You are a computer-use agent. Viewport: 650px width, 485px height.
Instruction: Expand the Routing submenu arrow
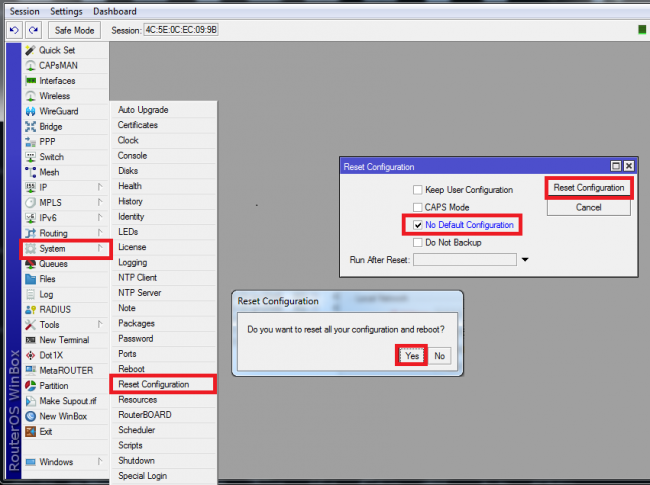100,233
